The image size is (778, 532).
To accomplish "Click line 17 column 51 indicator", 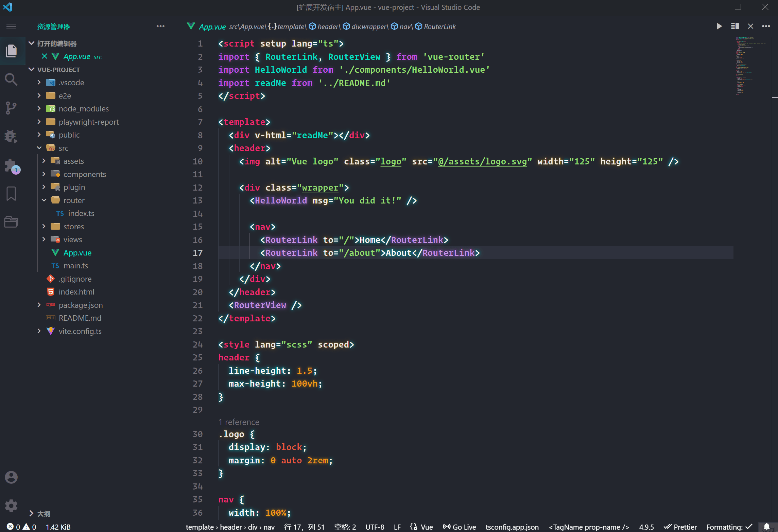I will tap(304, 527).
